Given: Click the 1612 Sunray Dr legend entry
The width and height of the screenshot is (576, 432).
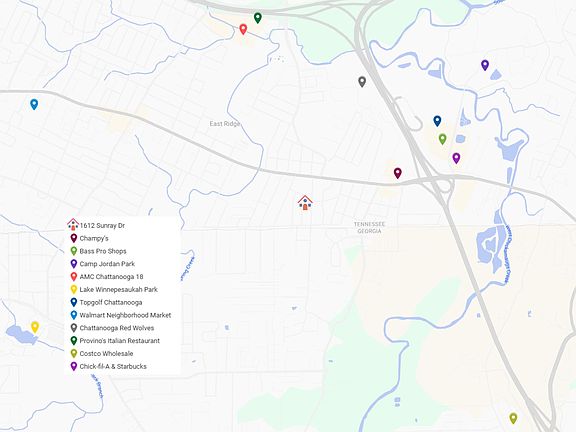Looking at the screenshot, I should pos(102,226).
